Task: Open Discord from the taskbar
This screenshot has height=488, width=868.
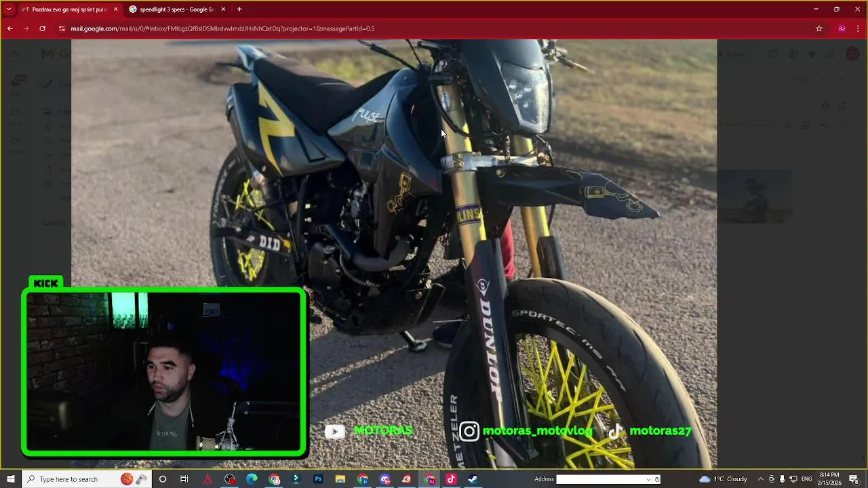Action: [x=384, y=479]
